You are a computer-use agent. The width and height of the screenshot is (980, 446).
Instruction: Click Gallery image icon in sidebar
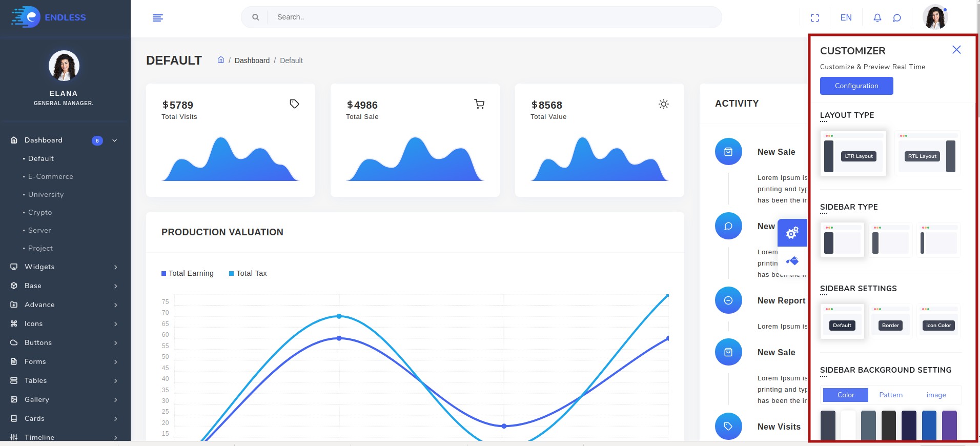(14, 399)
